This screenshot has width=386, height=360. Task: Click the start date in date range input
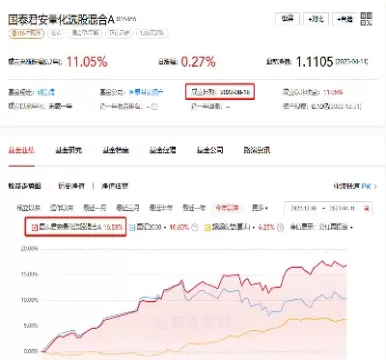(x=304, y=208)
